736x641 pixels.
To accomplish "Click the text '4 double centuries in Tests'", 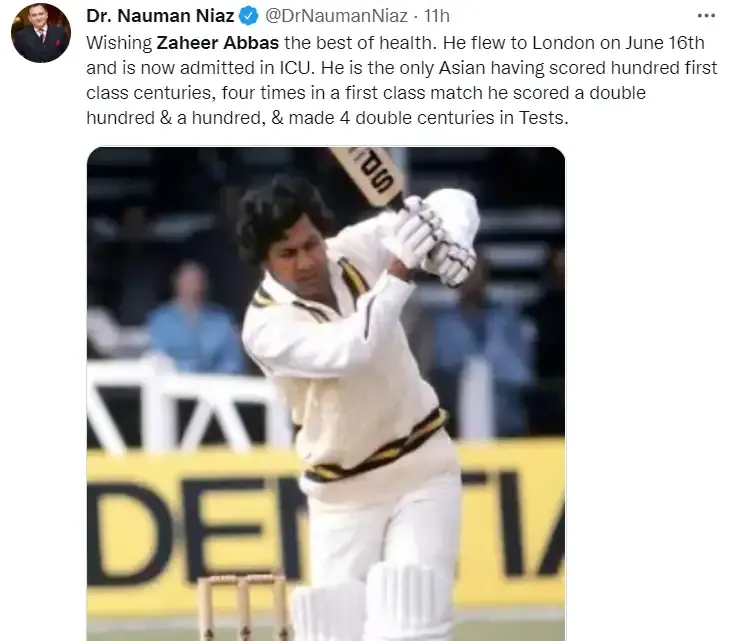I will tap(454, 118).
